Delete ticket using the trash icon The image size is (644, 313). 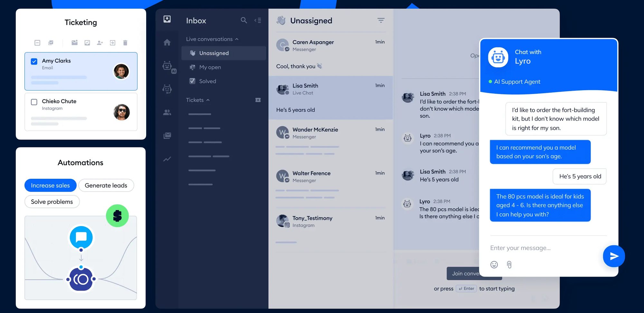[x=125, y=43]
